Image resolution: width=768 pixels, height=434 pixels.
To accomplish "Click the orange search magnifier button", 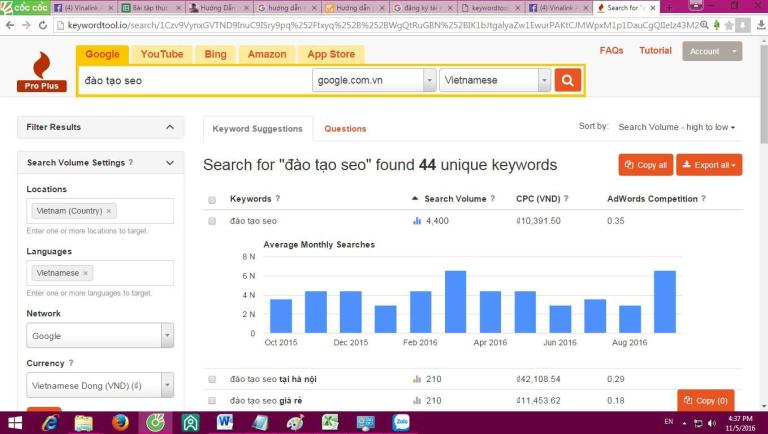I will [x=567, y=80].
